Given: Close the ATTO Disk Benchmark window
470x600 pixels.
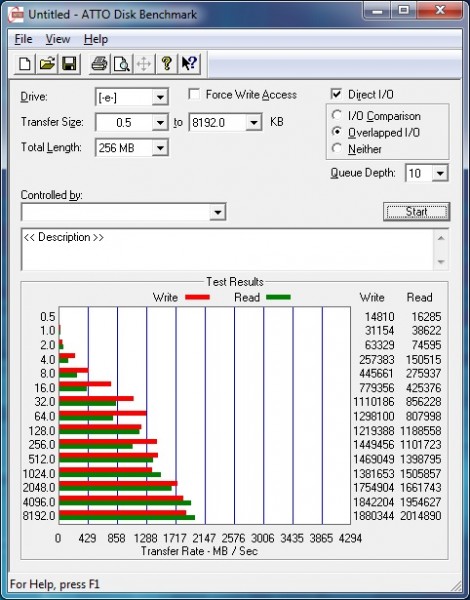Looking at the screenshot, I should [x=439, y=11].
